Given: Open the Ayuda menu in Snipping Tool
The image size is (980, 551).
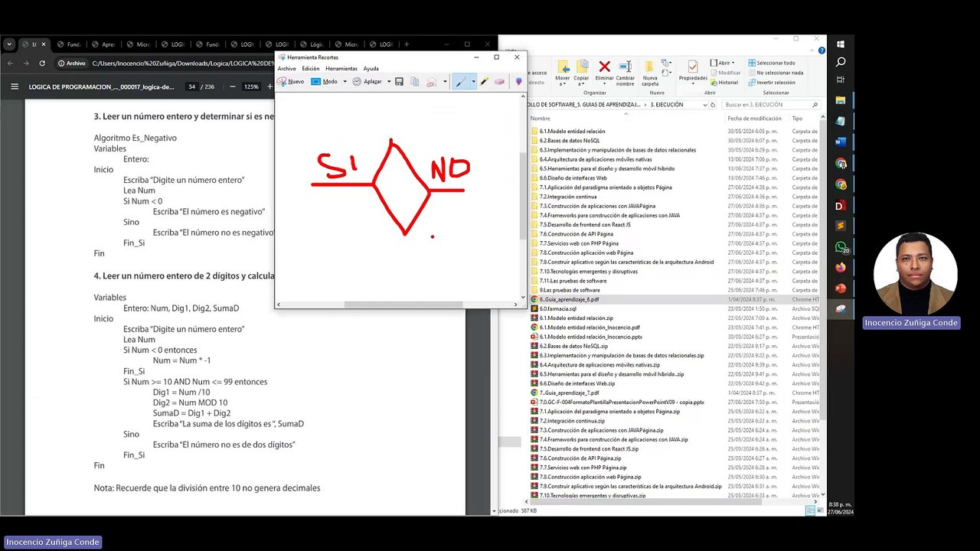Looking at the screenshot, I should [371, 69].
